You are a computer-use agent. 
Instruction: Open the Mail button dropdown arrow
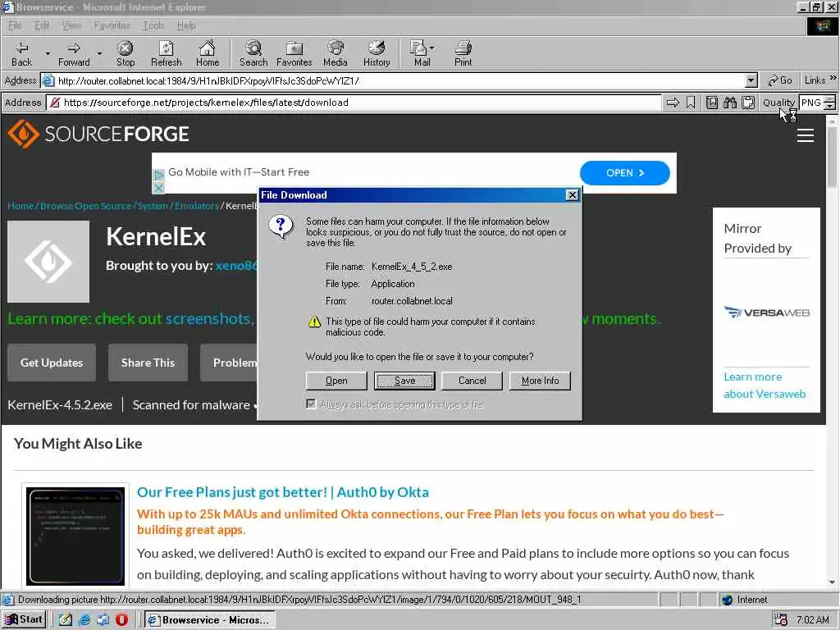[x=431, y=48]
